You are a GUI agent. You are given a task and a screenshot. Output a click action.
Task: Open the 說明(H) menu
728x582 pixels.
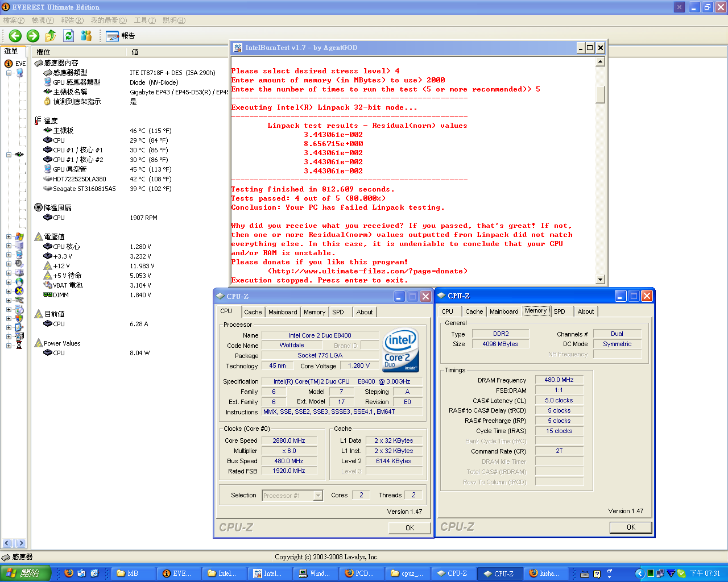[x=174, y=20]
